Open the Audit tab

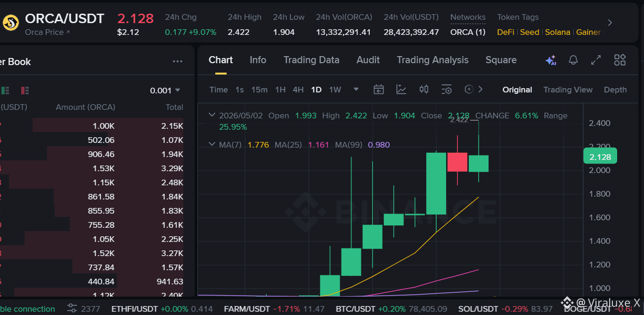click(x=368, y=60)
